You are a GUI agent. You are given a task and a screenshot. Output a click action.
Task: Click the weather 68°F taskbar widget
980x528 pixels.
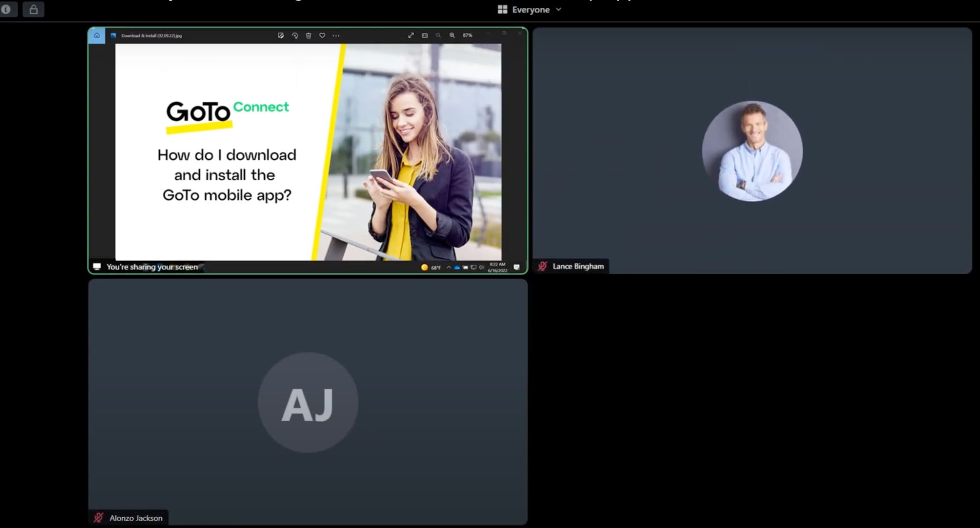pyautogui.click(x=431, y=267)
